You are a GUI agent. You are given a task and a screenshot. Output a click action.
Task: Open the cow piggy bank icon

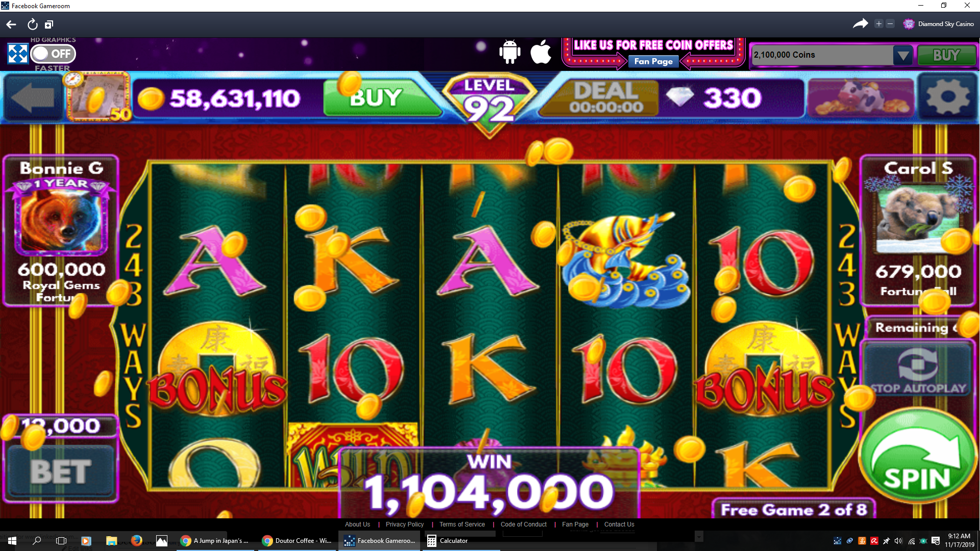860,97
